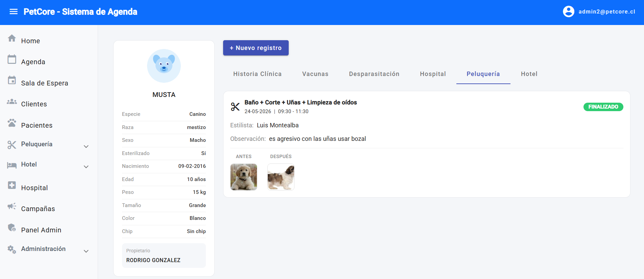Click the Sin chip value
This screenshot has width=644, height=279.
click(196, 231)
